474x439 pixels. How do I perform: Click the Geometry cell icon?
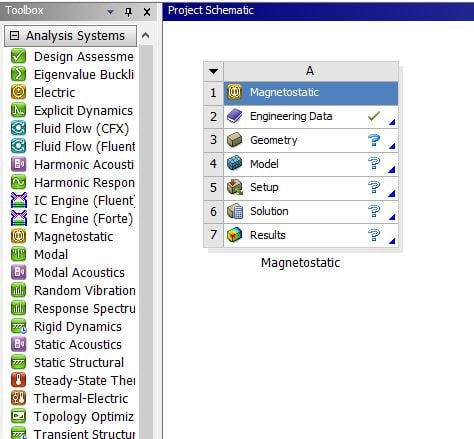[234, 140]
